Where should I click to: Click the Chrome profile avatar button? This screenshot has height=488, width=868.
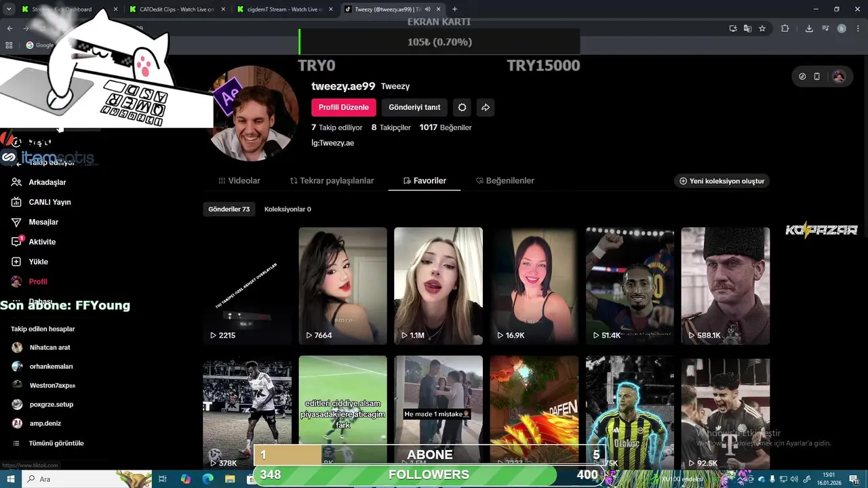pyautogui.click(x=842, y=28)
